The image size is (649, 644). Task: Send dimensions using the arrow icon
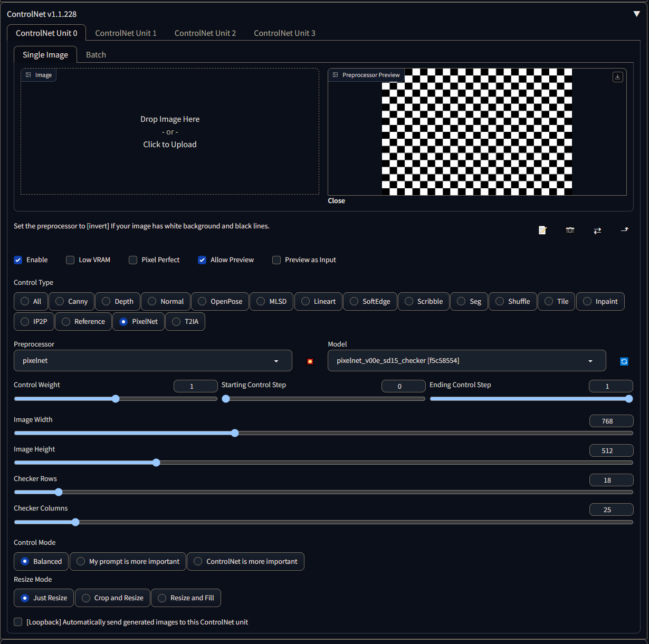pos(625,230)
